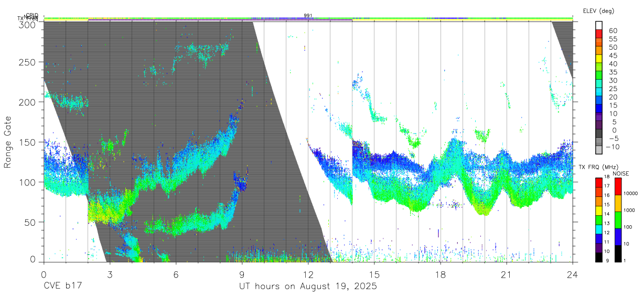
Task: Select the purple swatch in ELEV colorbar
Action: [599, 117]
